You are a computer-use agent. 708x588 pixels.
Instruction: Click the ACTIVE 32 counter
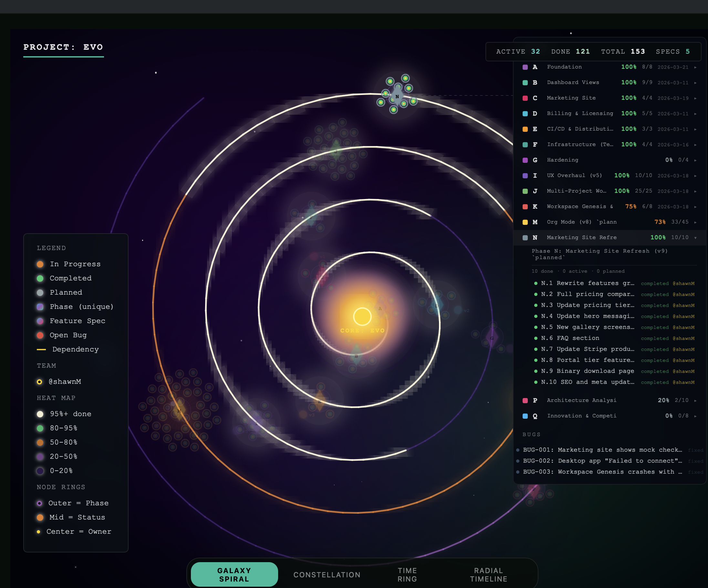(518, 52)
